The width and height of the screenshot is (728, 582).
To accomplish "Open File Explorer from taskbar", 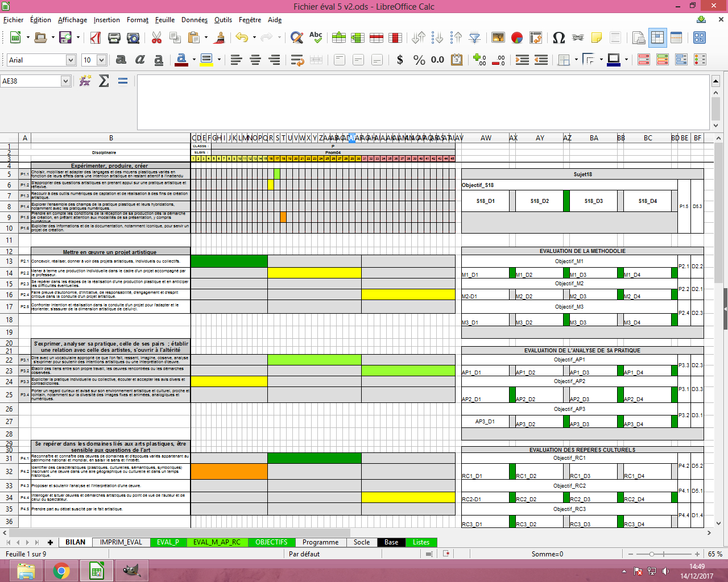I will point(26,571).
